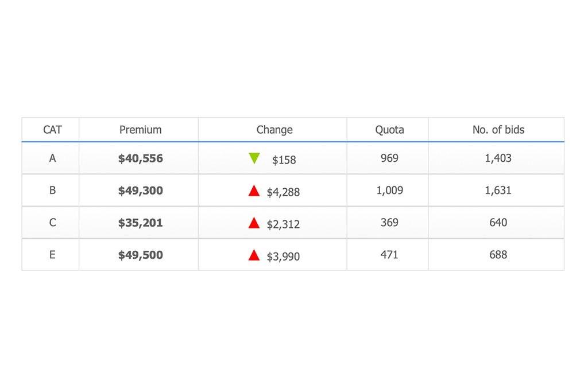Select the $35,201 premium cell
588x392 pixels.
coord(141,223)
